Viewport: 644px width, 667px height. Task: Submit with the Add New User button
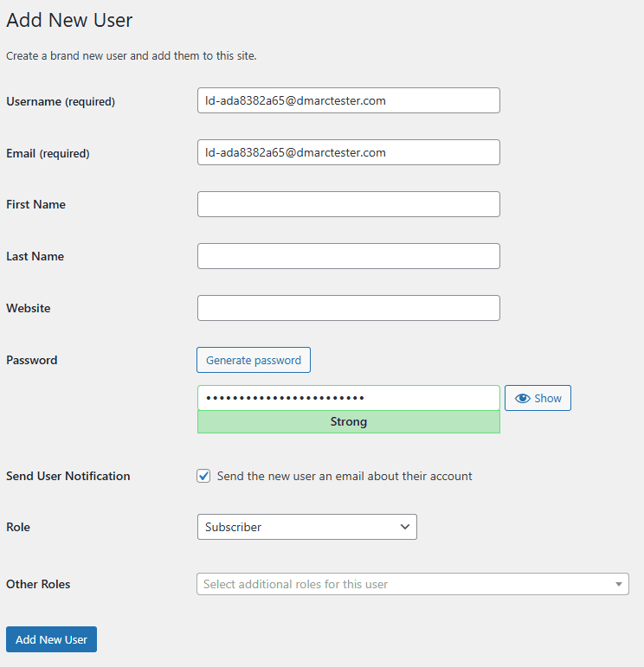[x=52, y=639]
